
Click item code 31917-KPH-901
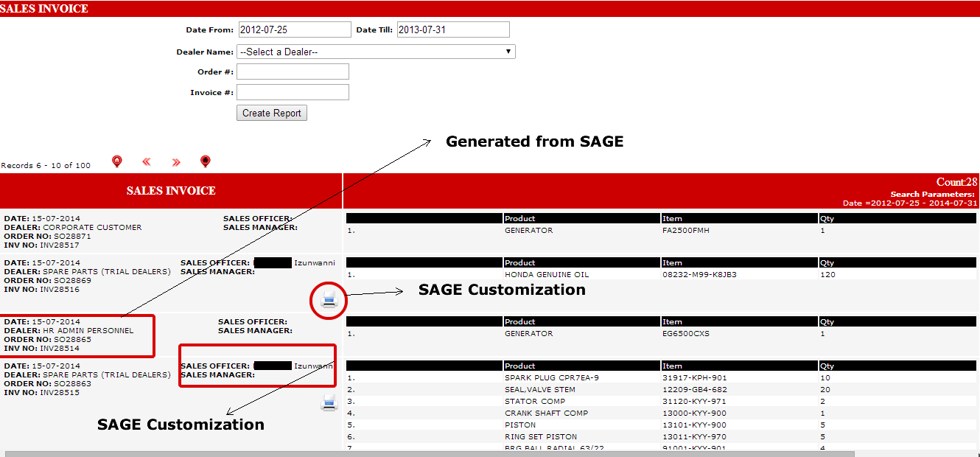tap(695, 377)
